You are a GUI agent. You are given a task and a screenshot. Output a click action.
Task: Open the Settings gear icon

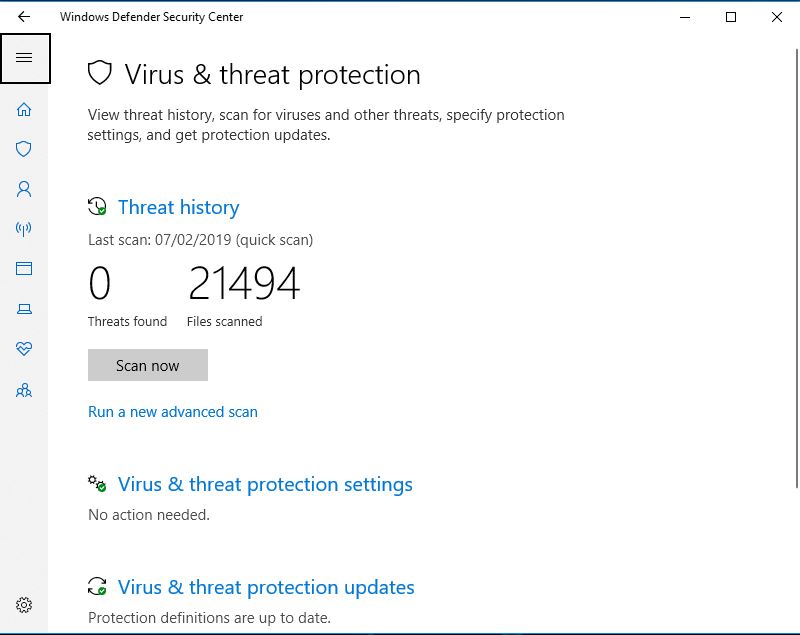pyautogui.click(x=24, y=605)
